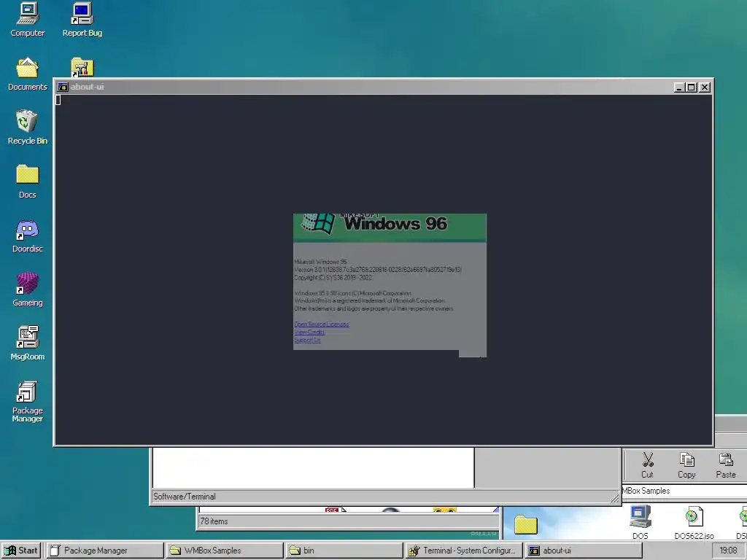Click the Copy tool in explorer toolbar
The image size is (747, 560).
(686, 465)
